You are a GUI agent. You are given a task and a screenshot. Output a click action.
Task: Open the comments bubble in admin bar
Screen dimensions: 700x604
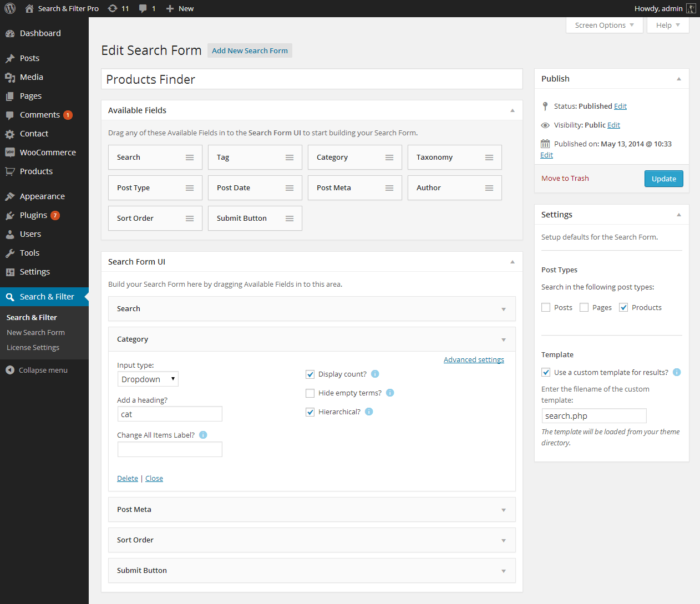(146, 8)
